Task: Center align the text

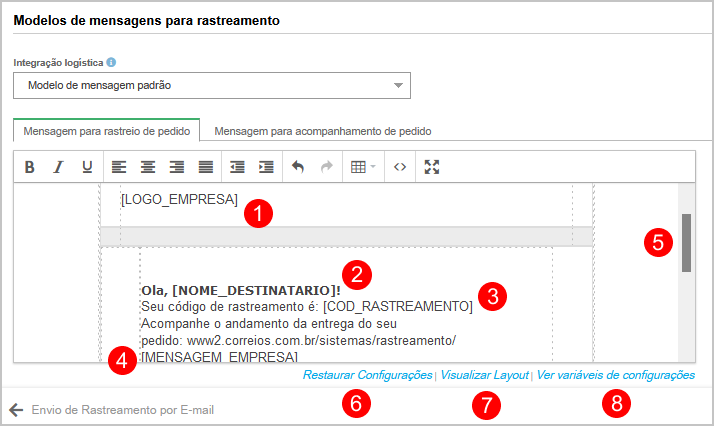Action: tap(148, 167)
